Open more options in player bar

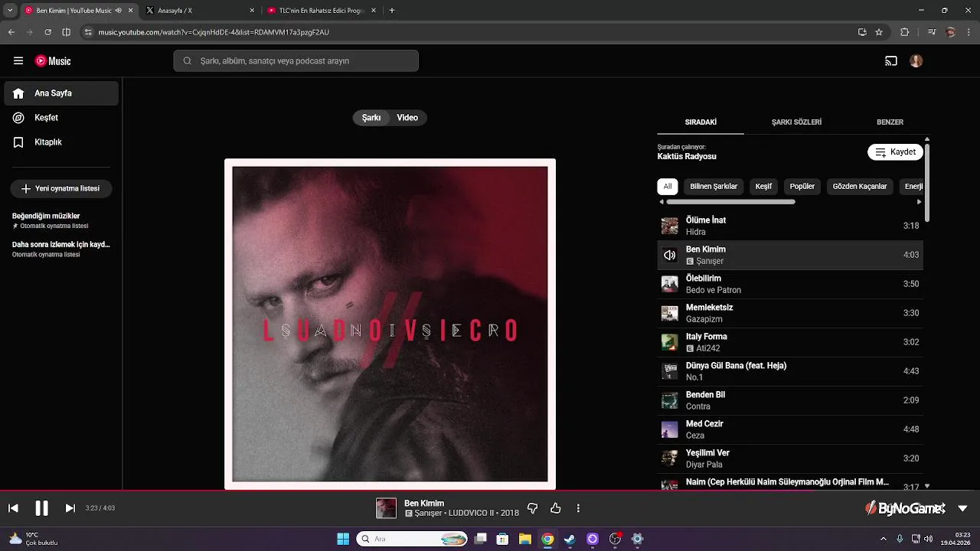pos(578,508)
